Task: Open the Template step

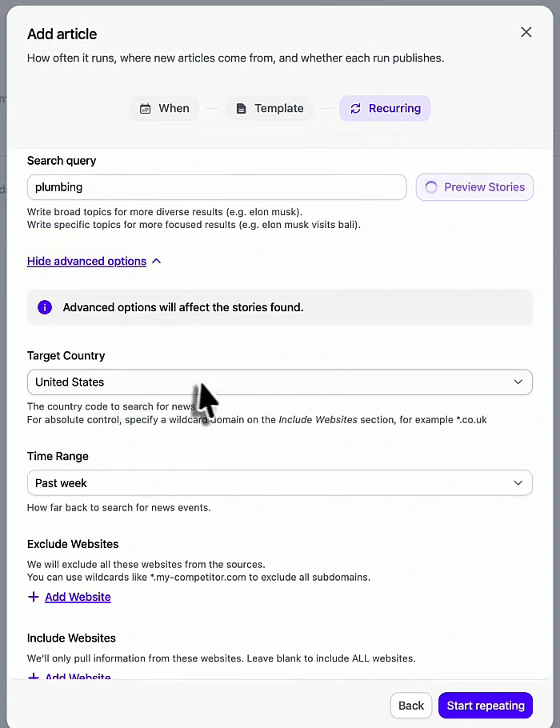Action: pyautogui.click(x=270, y=108)
